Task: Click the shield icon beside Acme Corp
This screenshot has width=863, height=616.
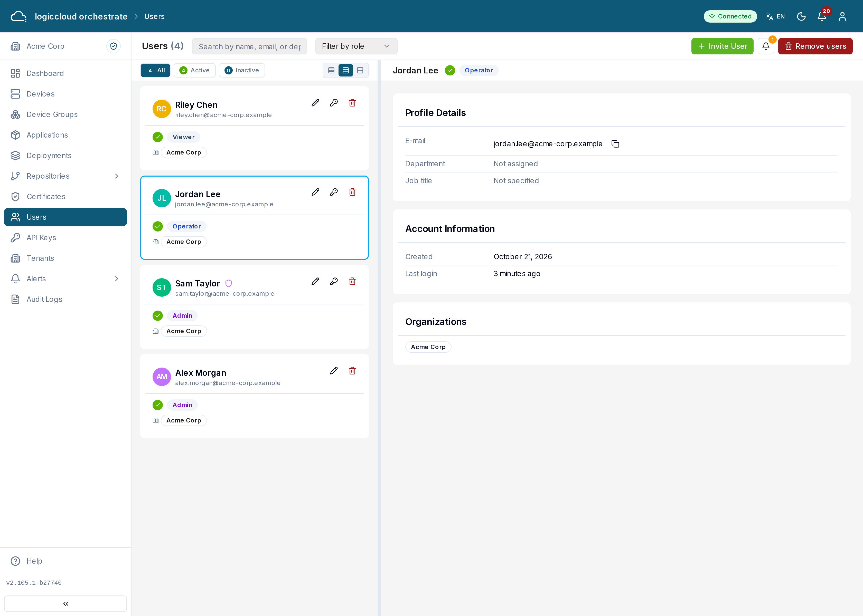Action: (x=114, y=46)
